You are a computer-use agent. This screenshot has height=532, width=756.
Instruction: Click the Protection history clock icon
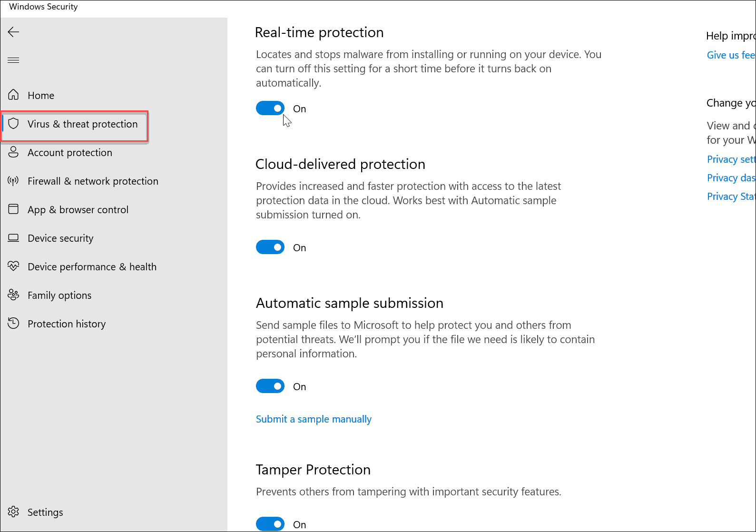click(x=13, y=323)
